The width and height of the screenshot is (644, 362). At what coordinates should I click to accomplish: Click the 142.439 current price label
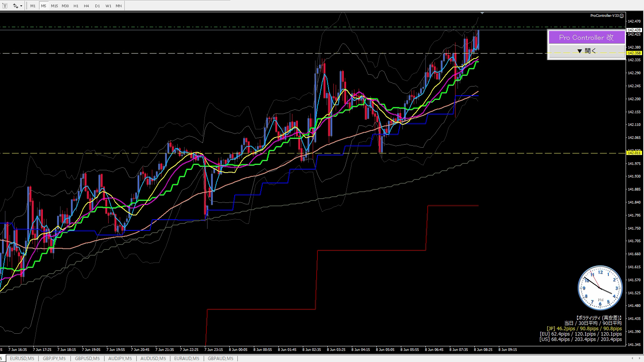pyautogui.click(x=634, y=30)
